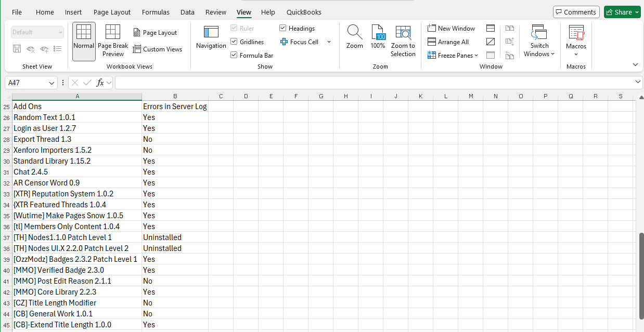Open sheet view Options list icon
This screenshot has width=644, height=332.
click(x=58, y=49)
